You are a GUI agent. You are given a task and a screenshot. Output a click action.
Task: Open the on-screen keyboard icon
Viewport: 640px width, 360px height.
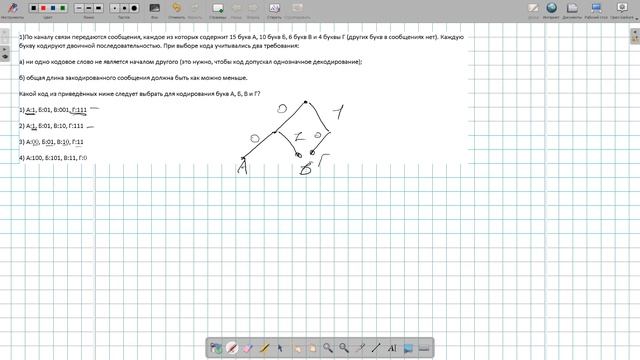coord(424,348)
